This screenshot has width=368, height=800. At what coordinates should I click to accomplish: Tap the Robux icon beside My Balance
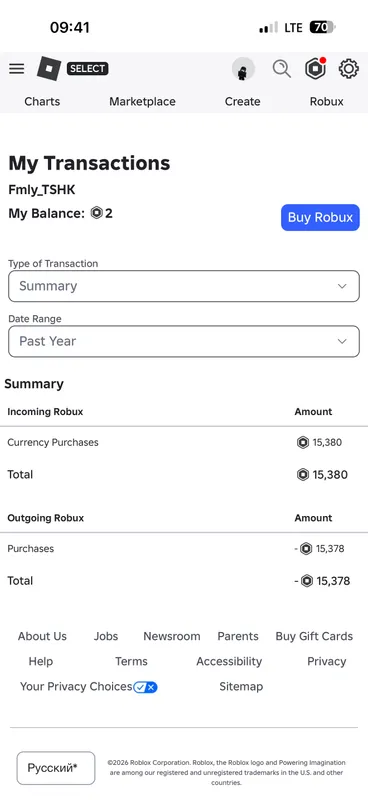[x=96, y=213]
